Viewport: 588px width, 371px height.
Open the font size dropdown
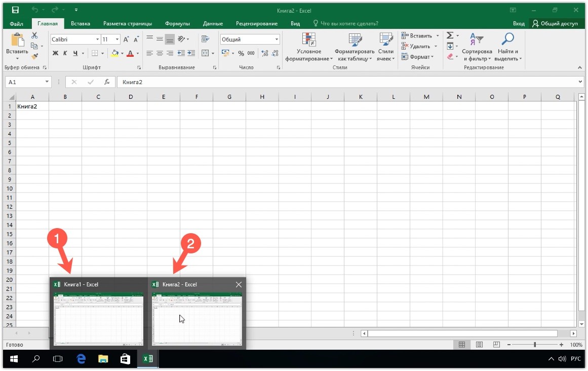click(117, 40)
